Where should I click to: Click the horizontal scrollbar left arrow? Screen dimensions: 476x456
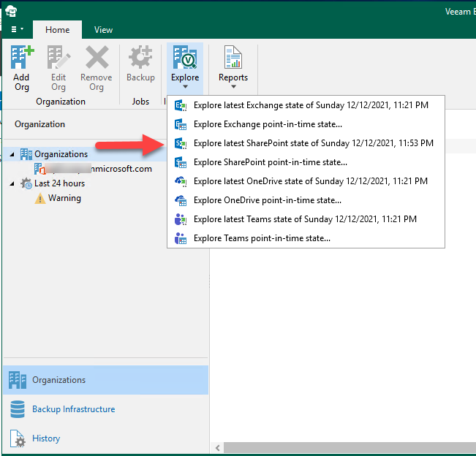click(x=217, y=448)
